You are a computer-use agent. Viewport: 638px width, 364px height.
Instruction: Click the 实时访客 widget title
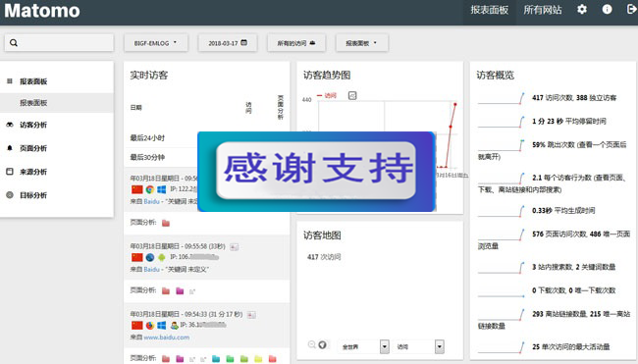pyautogui.click(x=148, y=76)
